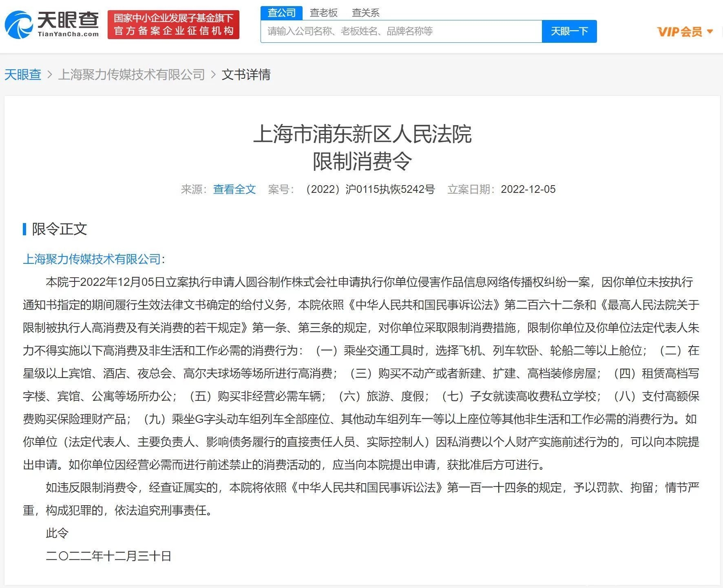The image size is (723, 588).
Task: Click the 此令 closing line
Action: (x=57, y=533)
